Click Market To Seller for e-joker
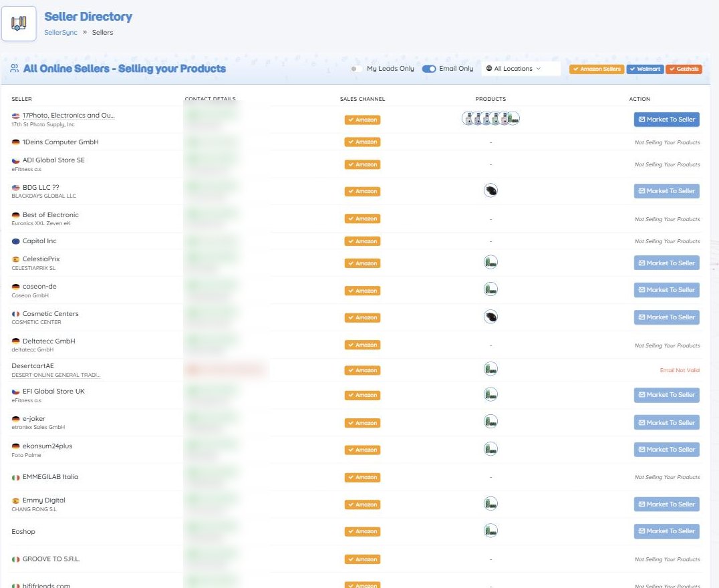The image size is (719, 588). [x=666, y=422]
